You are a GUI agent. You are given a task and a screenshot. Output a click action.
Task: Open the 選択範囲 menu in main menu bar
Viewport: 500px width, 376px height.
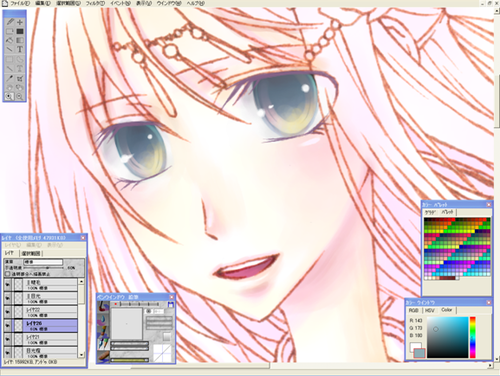tap(68, 3)
